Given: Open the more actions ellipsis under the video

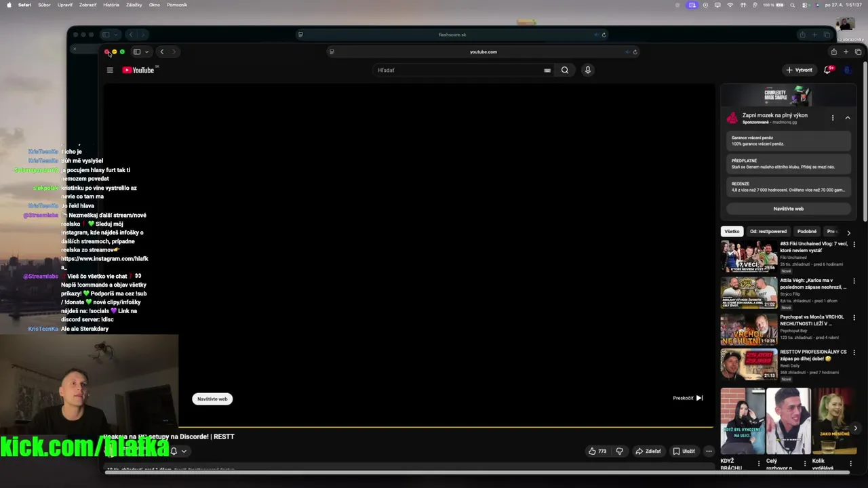Looking at the screenshot, I should click(709, 451).
